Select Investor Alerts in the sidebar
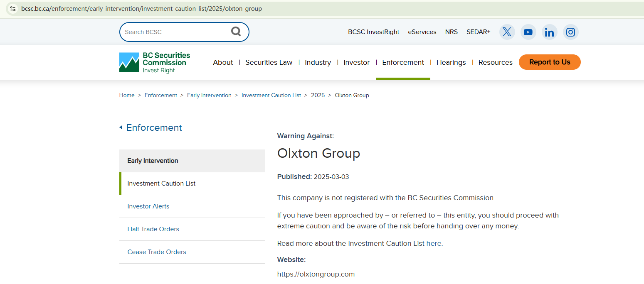Image resolution: width=644 pixels, height=284 pixels. tap(148, 206)
